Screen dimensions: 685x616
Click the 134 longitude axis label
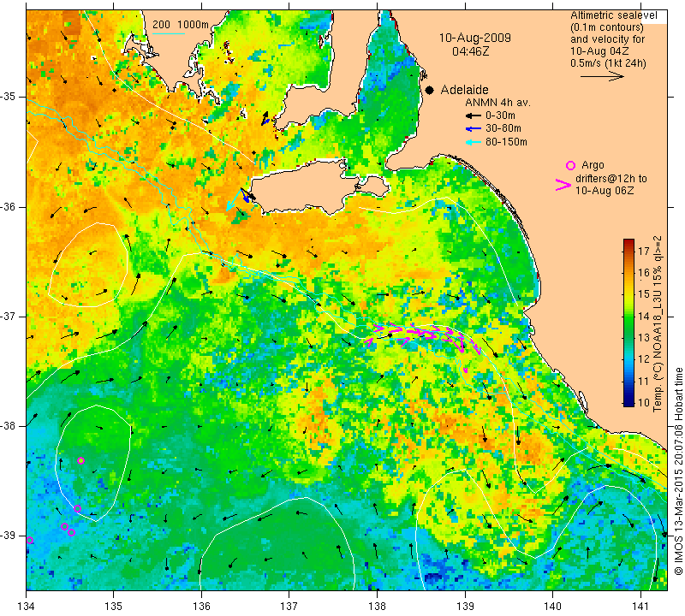27,606
